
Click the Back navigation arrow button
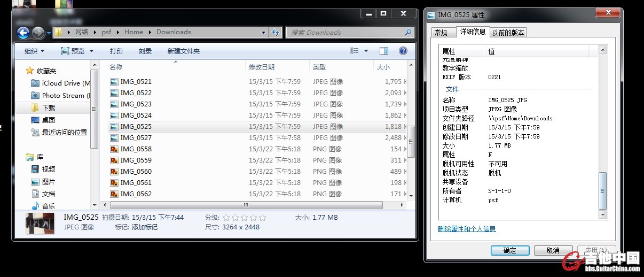coord(23,33)
